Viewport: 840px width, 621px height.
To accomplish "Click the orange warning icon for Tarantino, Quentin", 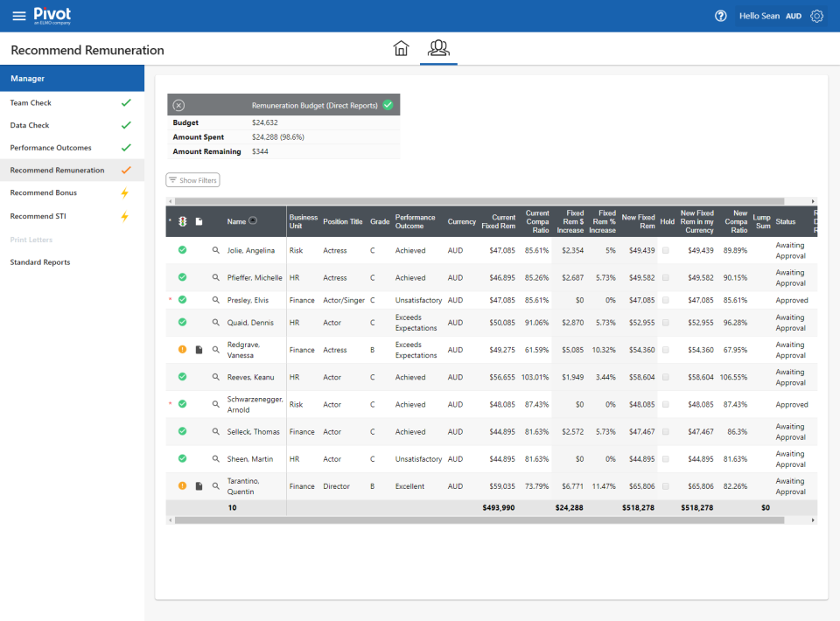I will tap(184, 485).
